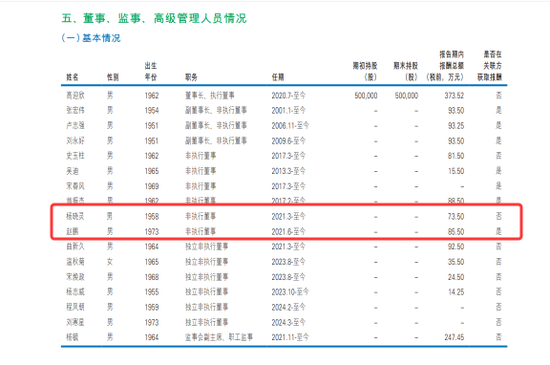Select the name 张宏伟 in the table

[75, 110]
